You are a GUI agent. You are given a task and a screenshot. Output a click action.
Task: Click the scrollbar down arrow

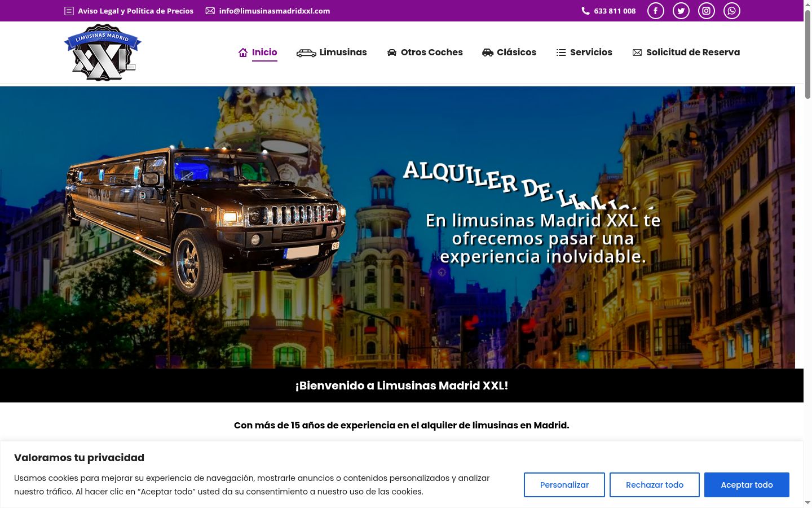(807, 502)
